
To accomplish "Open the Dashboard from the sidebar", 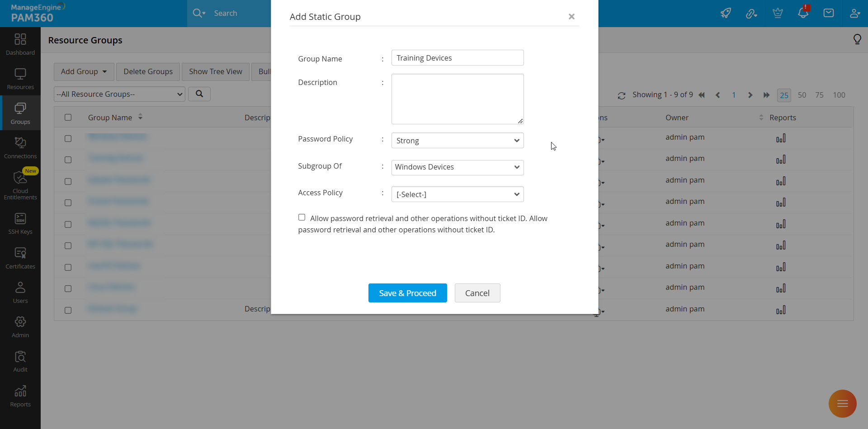I will click(x=20, y=43).
